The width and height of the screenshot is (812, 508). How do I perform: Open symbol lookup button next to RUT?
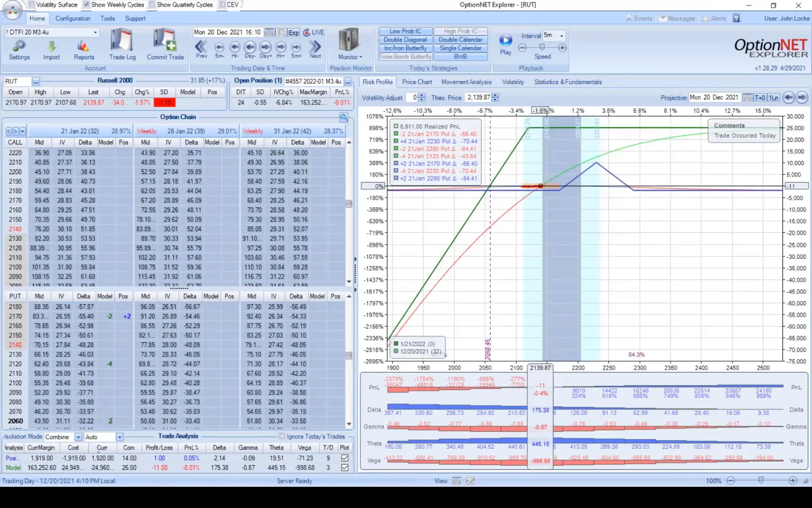coord(36,81)
